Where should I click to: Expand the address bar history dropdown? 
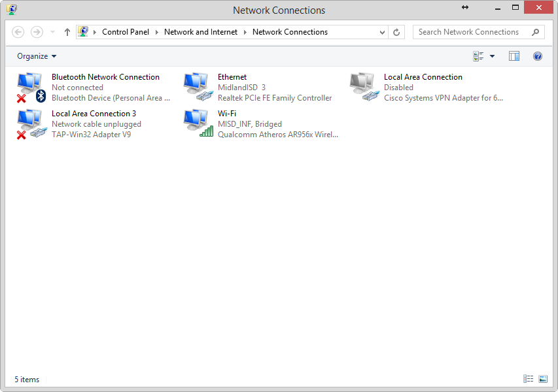(382, 33)
